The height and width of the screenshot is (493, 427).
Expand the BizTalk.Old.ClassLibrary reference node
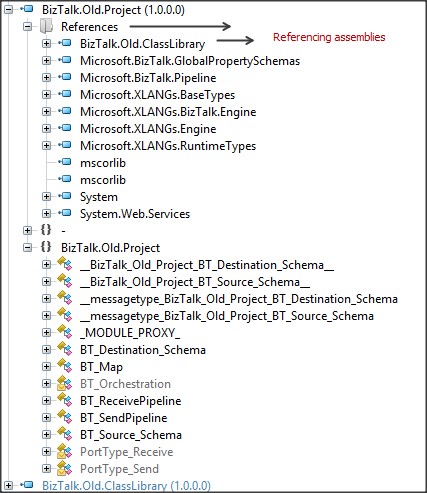(46, 43)
